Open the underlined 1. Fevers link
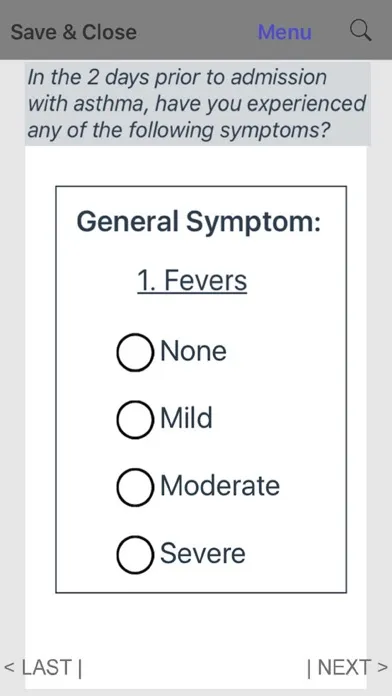 (x=192, y=281)
